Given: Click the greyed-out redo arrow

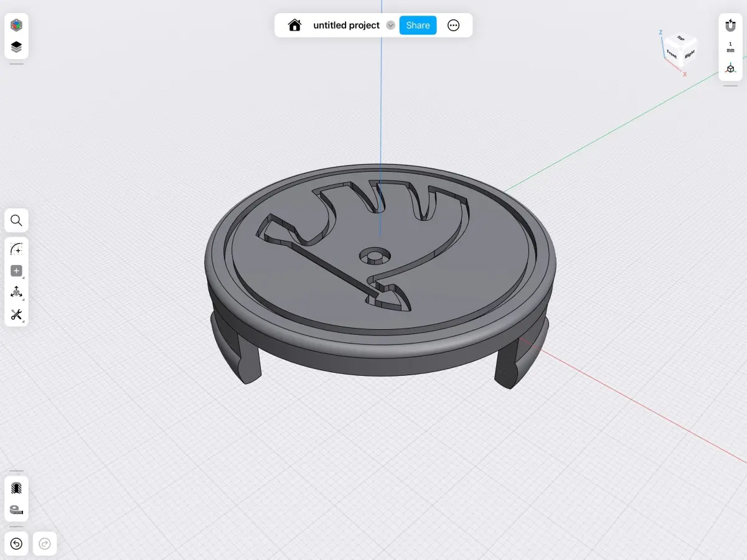Looking at the screenshot, I should [45, 544].
